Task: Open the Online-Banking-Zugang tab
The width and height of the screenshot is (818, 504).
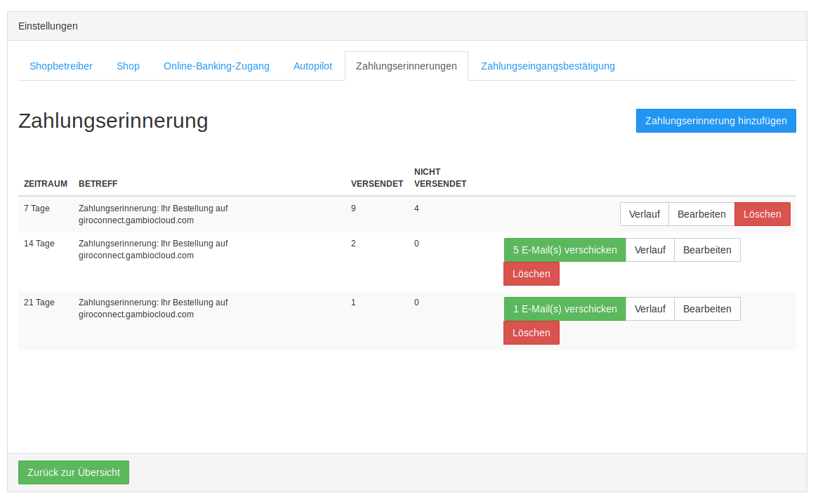Action: (216, 66)
